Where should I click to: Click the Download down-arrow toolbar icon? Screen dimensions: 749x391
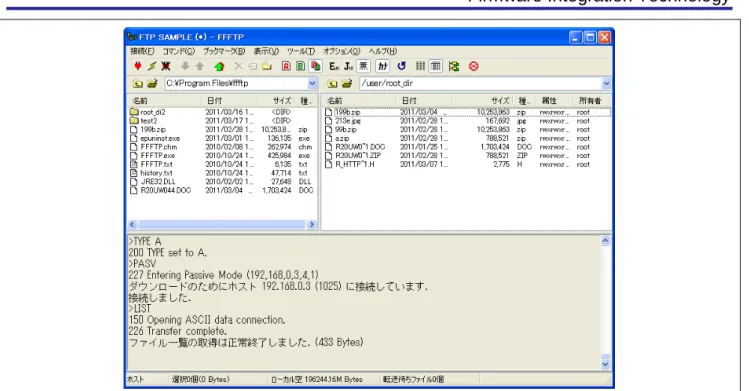pos(185,66)
